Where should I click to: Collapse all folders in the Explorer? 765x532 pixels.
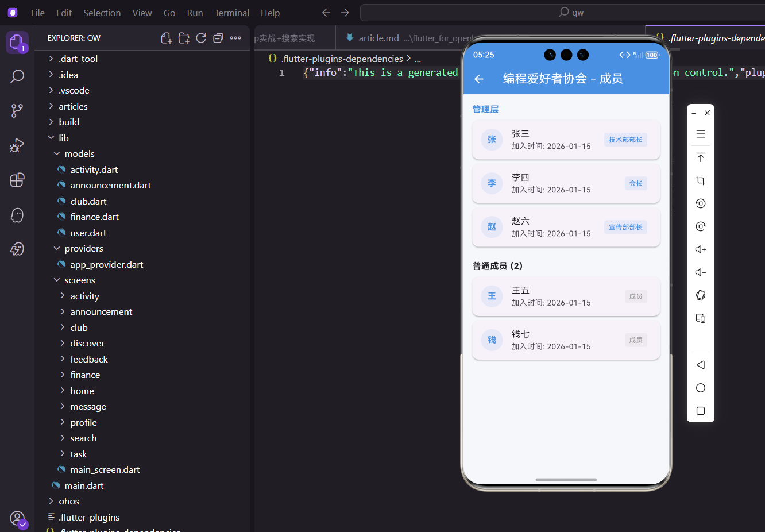[x=218, y=37]
